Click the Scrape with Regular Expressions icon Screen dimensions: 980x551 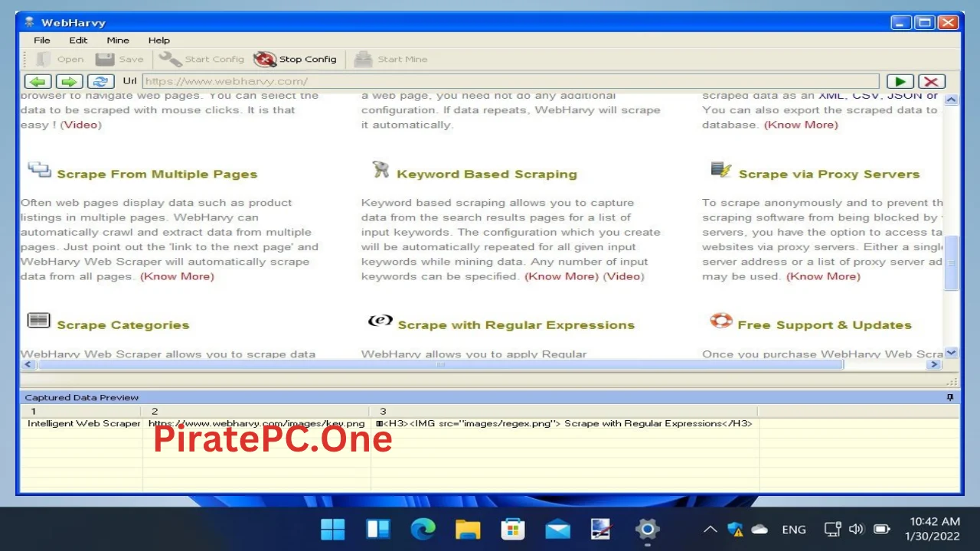coord(381,320)
